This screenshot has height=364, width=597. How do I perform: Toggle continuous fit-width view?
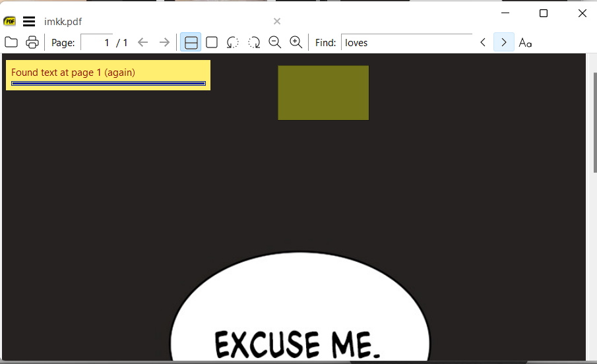coord(191,42)
